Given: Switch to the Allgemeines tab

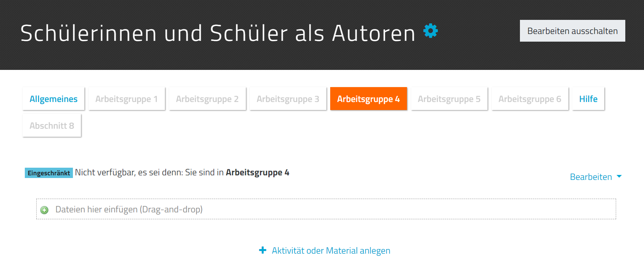Looking at the screenshot, I should (53, 99).
